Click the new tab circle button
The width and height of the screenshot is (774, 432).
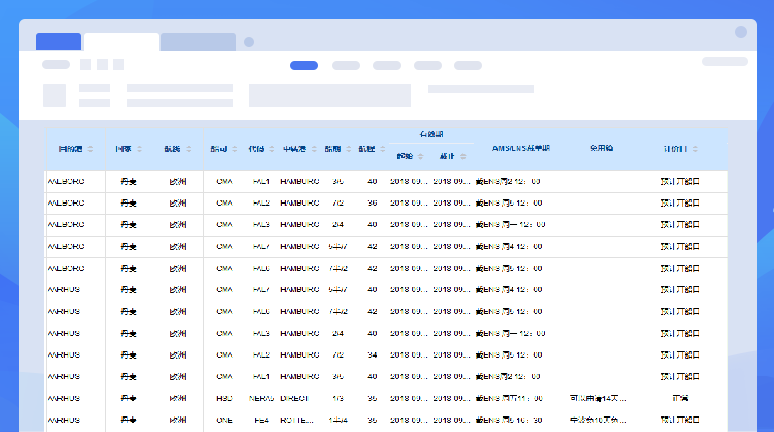249,42
